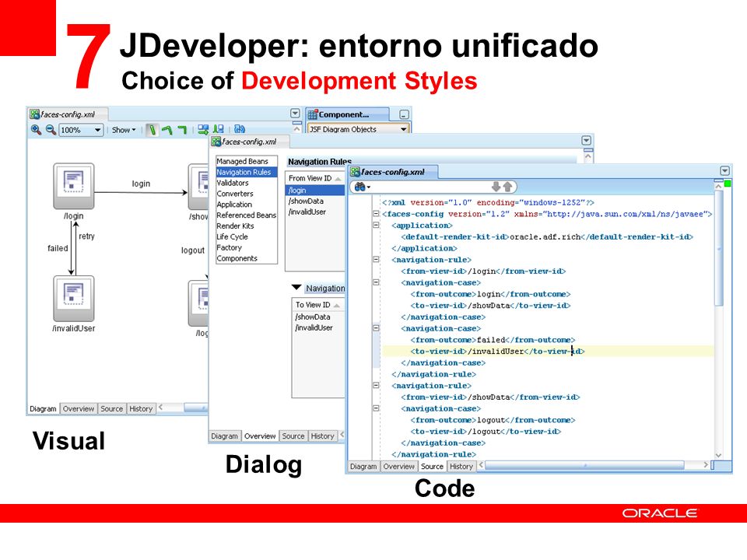Viewport: 747px width, 560px height.
Task: Click faces-config.xml file icon in code window
Action: (355, 171)
